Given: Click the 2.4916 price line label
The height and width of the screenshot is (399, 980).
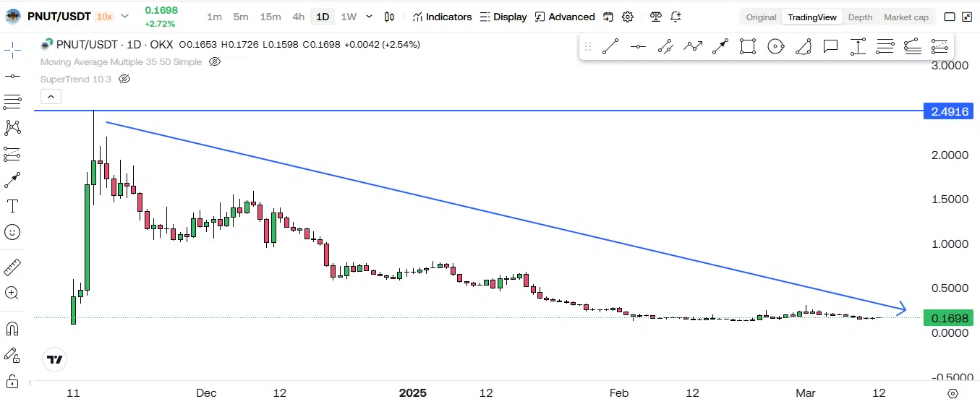Looking at the screenshot, I should click(x=948, y=111).
